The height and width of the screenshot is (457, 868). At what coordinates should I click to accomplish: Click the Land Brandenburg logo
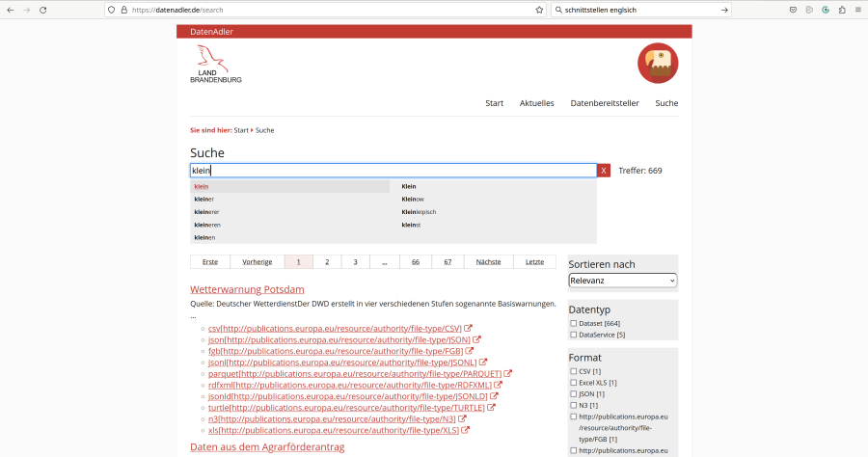pos(216,64)
